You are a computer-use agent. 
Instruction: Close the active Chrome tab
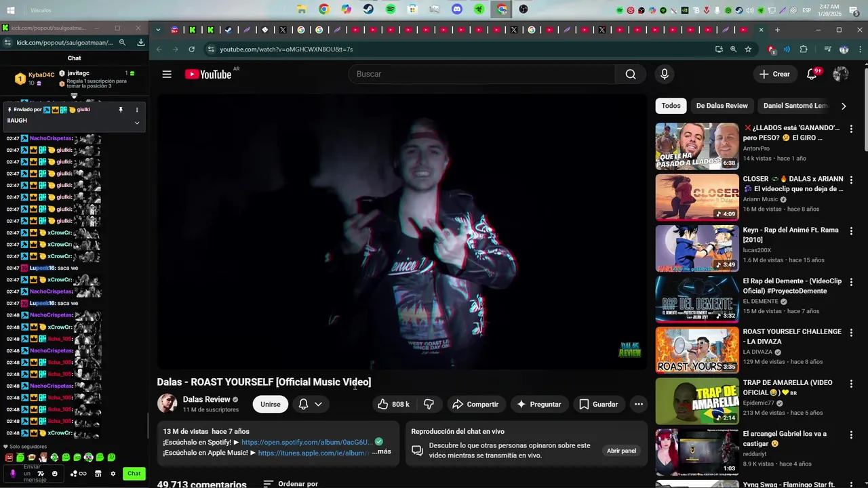(x=761, y=30)
